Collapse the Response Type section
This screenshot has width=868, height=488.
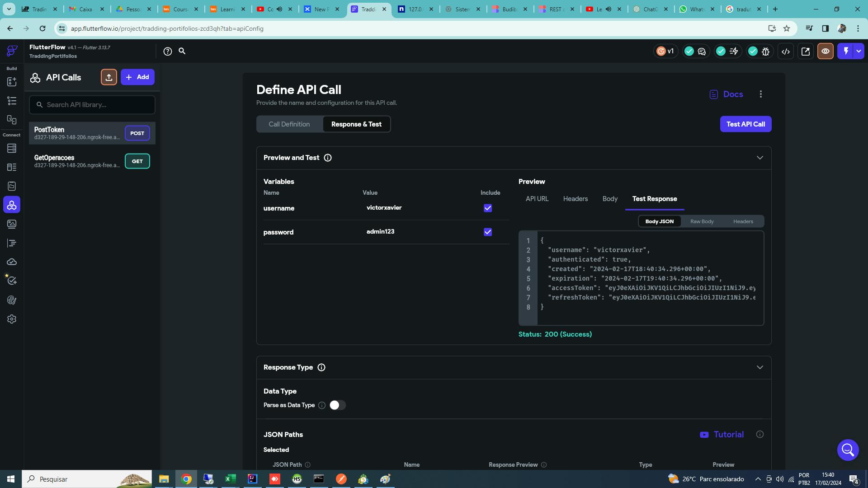[x=759, y=367]
